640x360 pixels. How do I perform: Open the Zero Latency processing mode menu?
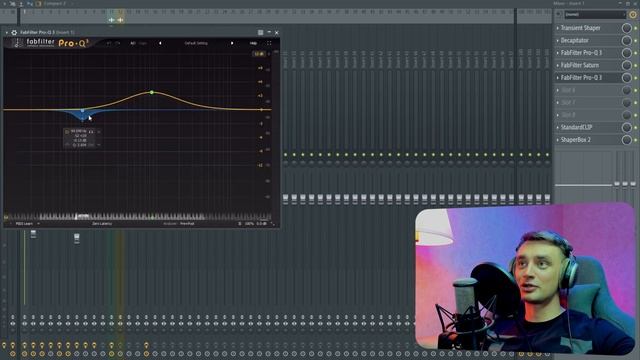pos(102,224)
